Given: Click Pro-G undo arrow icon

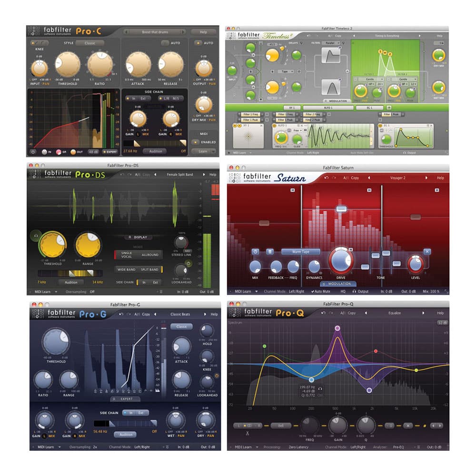Looking at the screenshot, I should [121, 314].
